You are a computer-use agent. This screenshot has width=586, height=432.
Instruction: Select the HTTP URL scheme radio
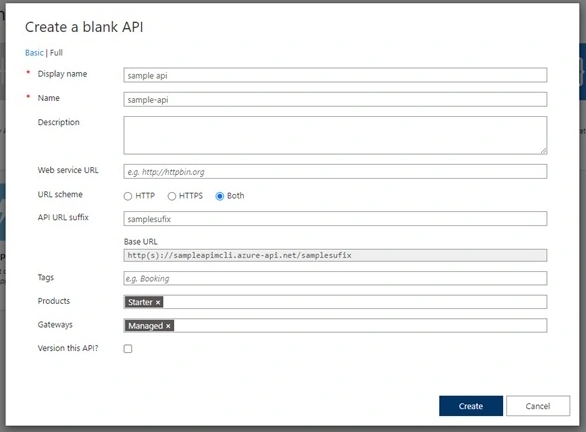point(128,196)
